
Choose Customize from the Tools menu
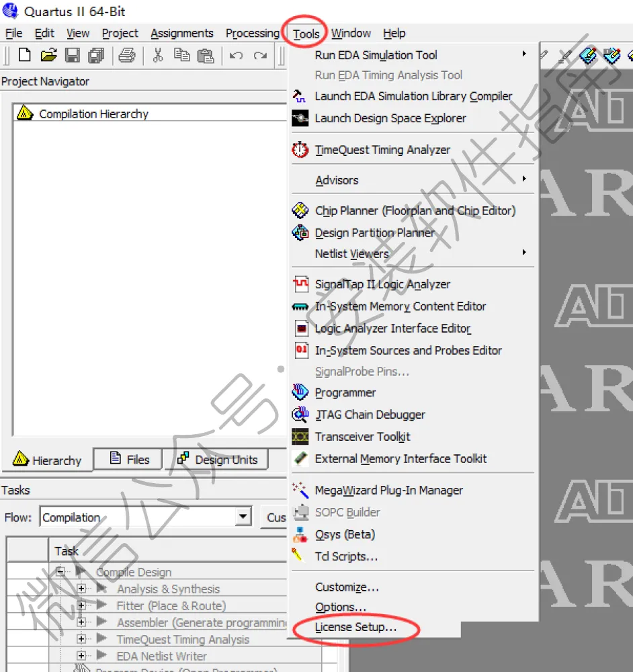[x=347, y=587]
